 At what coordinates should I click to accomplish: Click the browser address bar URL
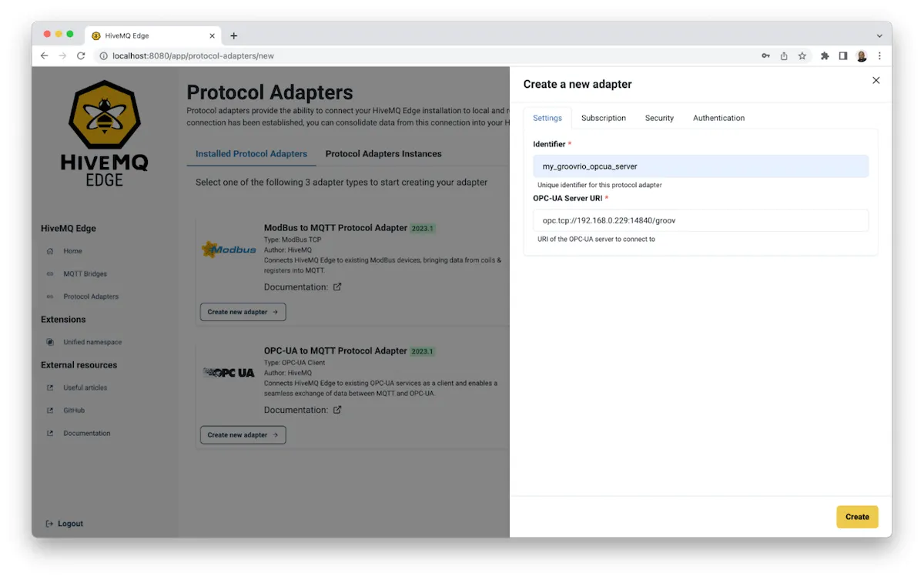point(193,56)
